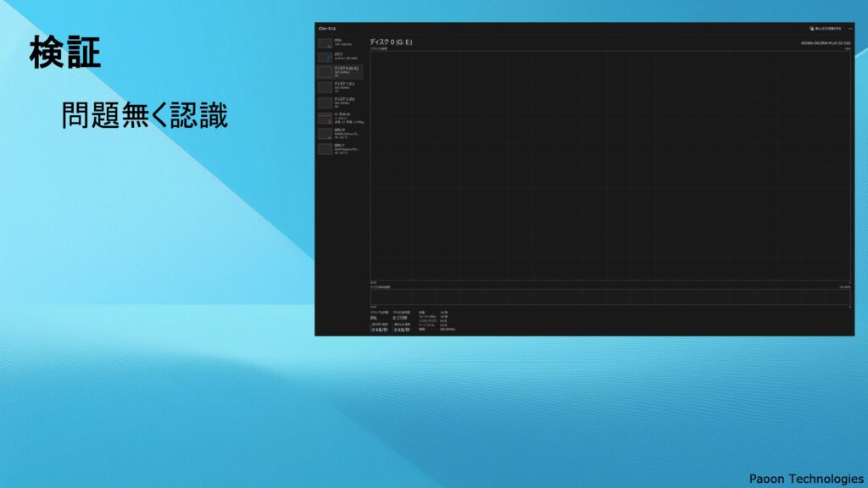Open the ディスク 1 (C:) graph thumbnail
This screenshot has height=488, width=868.
[x=325, y=87]
